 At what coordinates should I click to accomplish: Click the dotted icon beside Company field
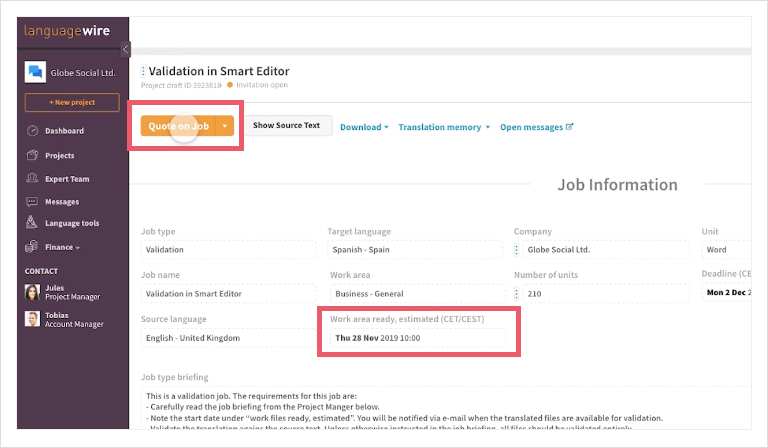(517, 251)
